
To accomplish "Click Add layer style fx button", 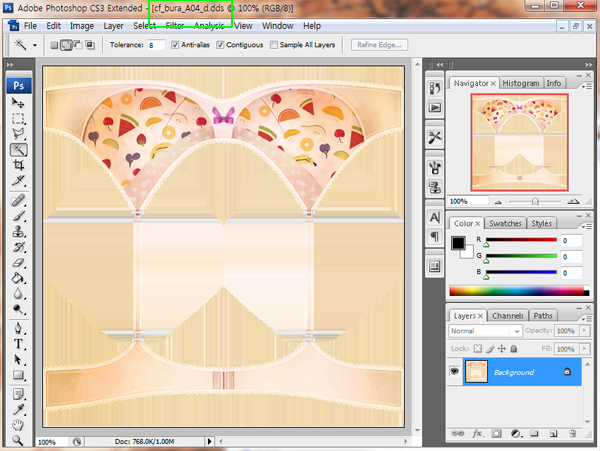I will [x=478, y=433].
